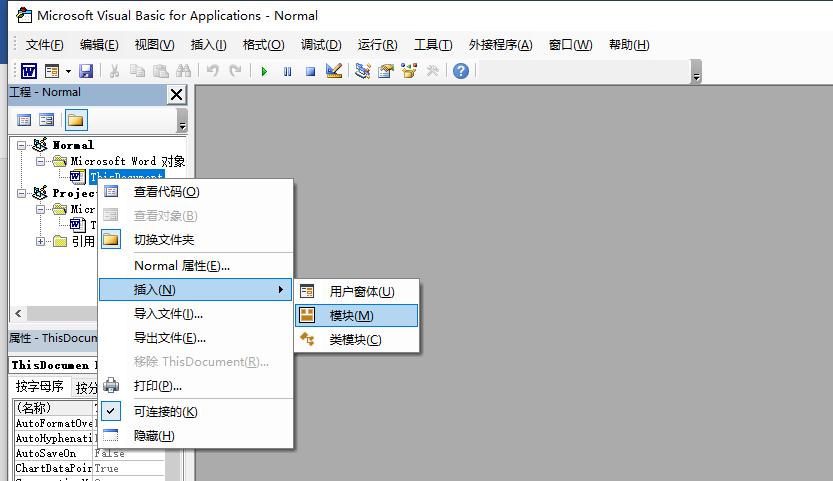
Task: Click the AutoSaveOn property row
Action: 89,453
